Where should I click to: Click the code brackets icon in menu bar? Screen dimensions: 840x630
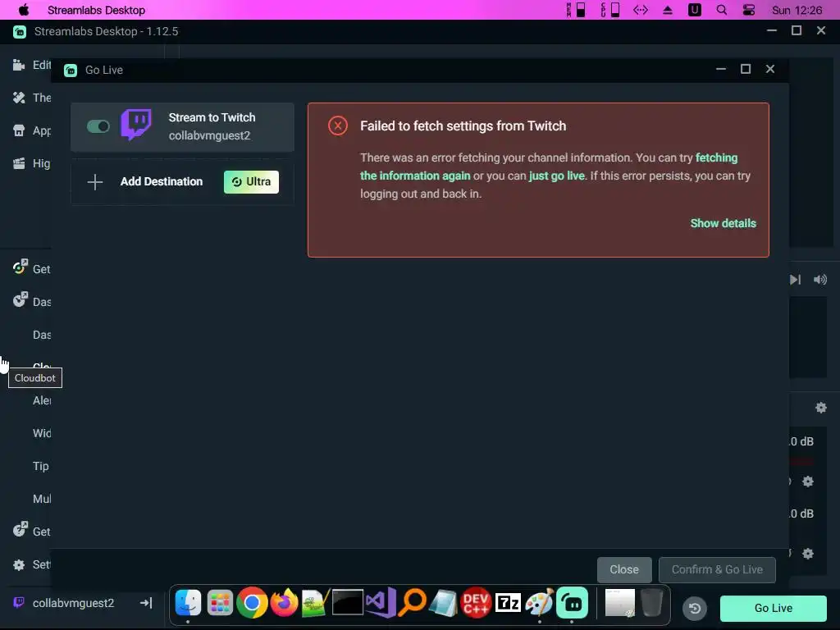coord(640,10)
